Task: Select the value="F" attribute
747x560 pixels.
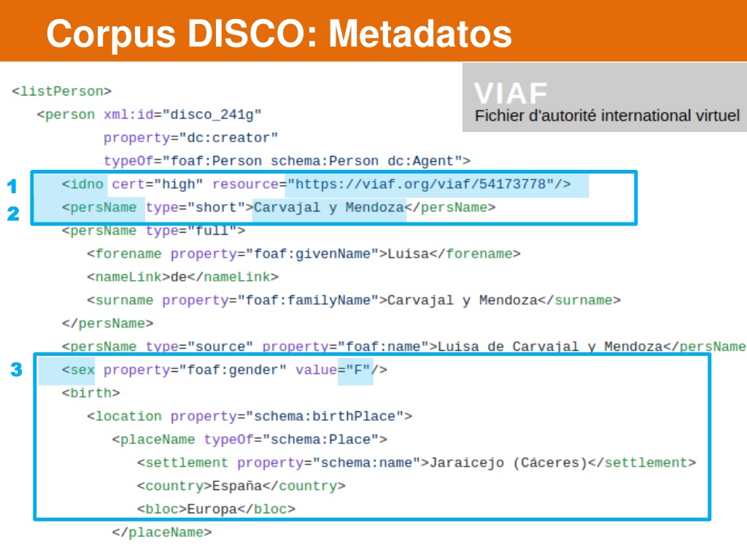Action: pos(333,370)
